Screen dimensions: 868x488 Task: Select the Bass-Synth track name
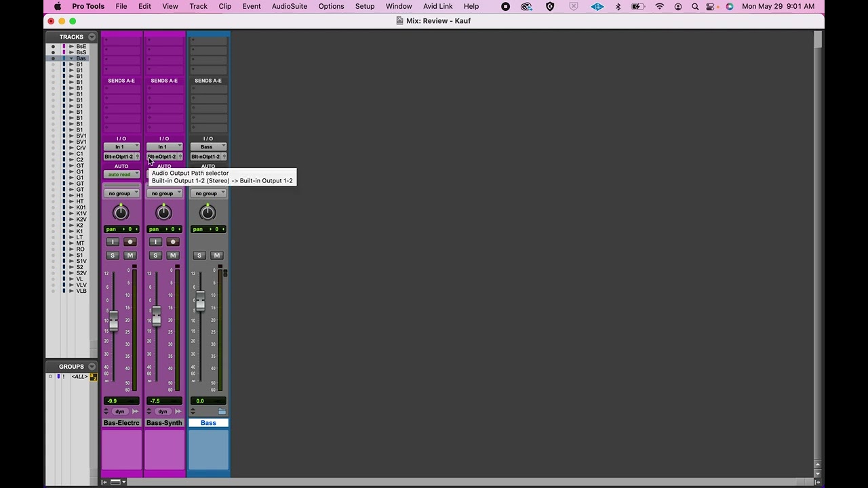pyautogui.click(x=164, y=423)
